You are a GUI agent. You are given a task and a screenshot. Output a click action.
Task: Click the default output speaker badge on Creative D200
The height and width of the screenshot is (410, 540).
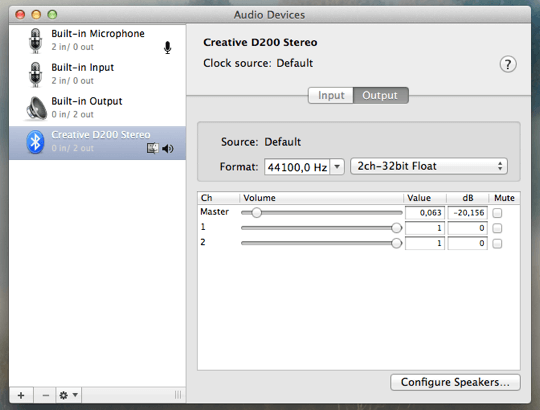click(x=168, y=148)
